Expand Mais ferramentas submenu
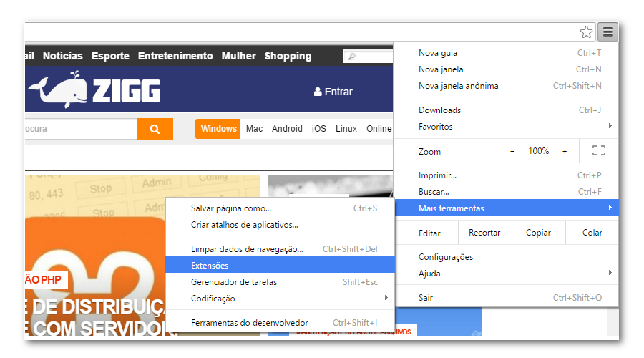Image resolution: width=644 pixels, height=358 pixels. (506, 208)
